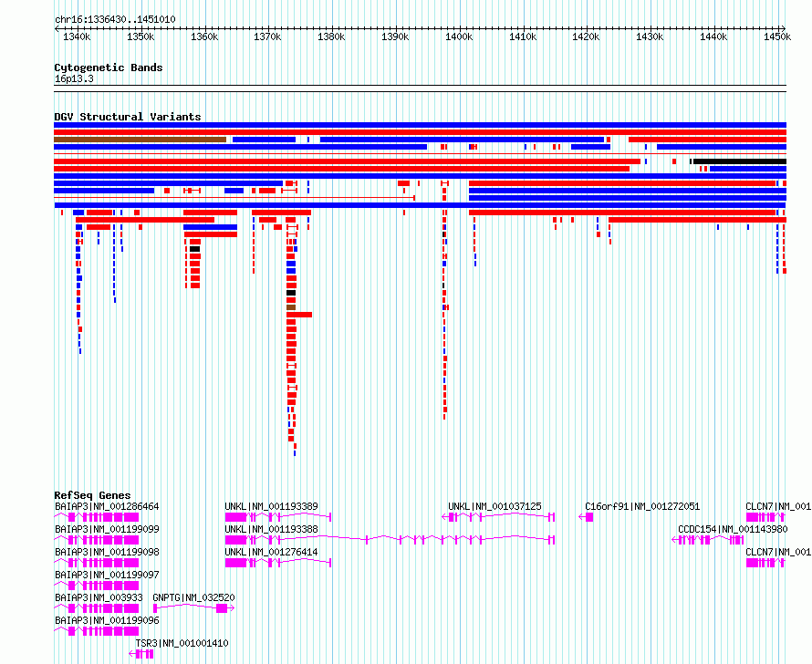This screenshot has width=812, height=664.
Task: Select the long black variant bar near 1440k
Action: pyautogui.click(x=740, y=161)
